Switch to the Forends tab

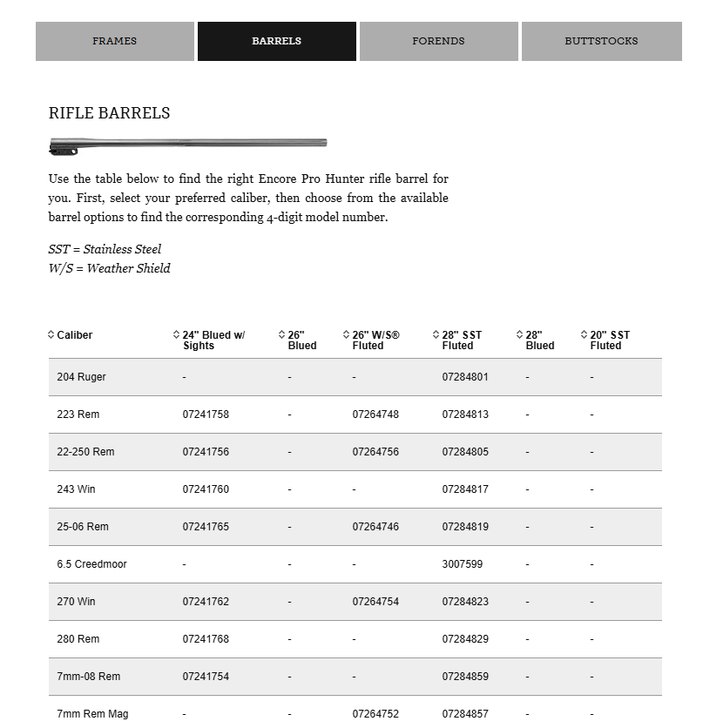click(438, 41)
